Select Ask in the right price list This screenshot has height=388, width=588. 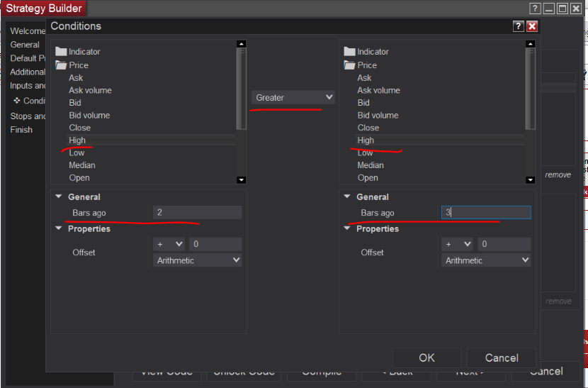point(364,78)
